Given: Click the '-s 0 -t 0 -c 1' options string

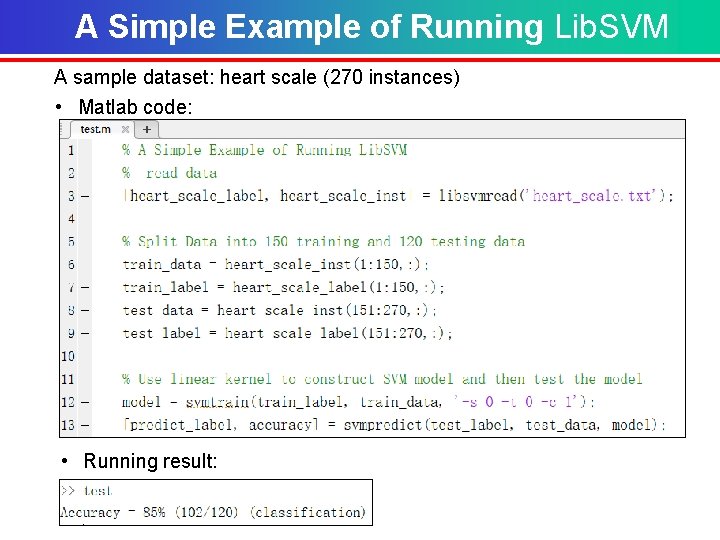Looking at the screenshot, I should pos(517,402).
